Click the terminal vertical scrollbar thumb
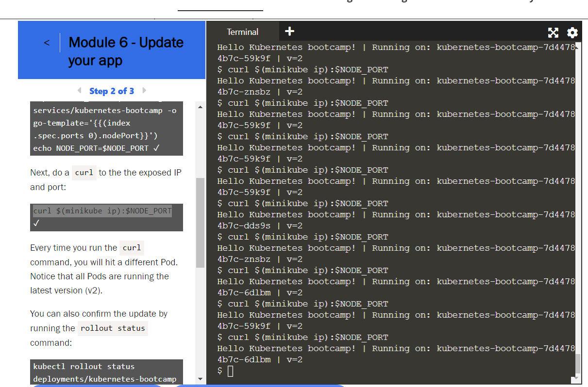 (x=578, y=363)
